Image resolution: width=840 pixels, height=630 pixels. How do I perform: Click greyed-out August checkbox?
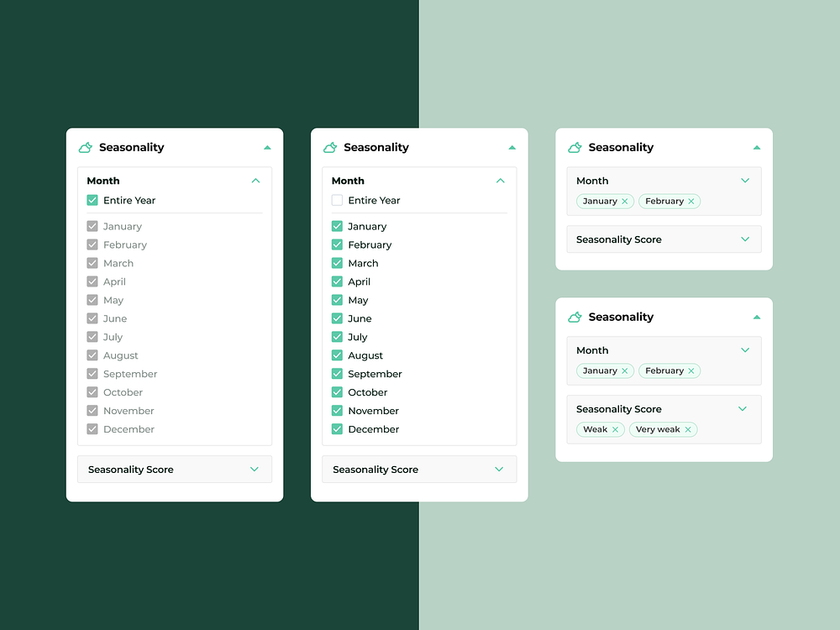(x=92, y=355)
